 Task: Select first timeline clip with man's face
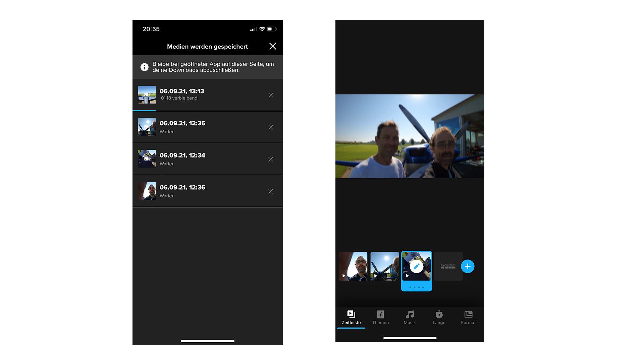[353, 266]
